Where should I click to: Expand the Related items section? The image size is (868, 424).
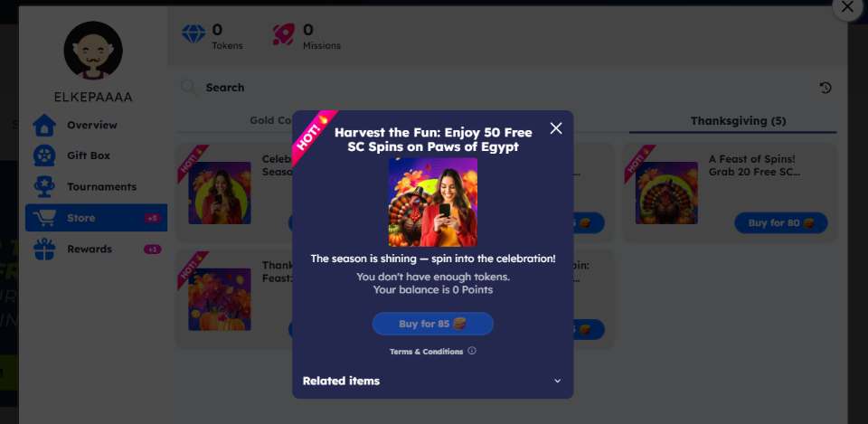coord(432,381)
